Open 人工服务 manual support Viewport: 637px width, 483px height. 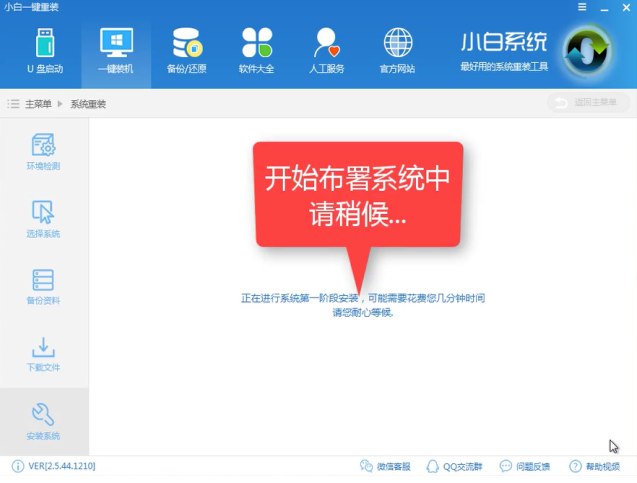[327, 51]
